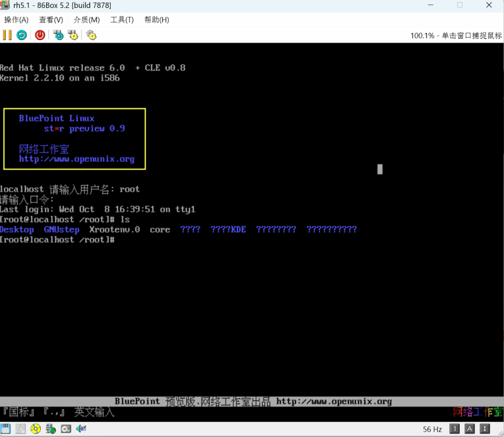Open the 操作(A) menu
This screenshot has height=437, width=504.
coord(16,20)
